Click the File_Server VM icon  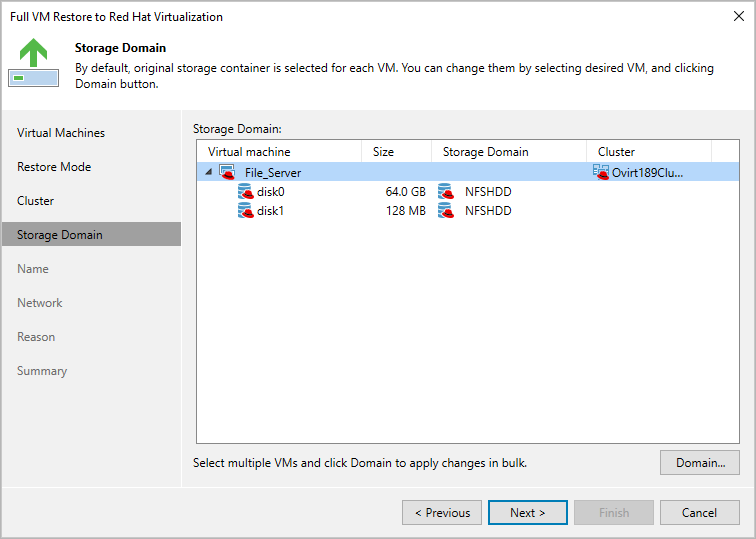coord(228,172)
